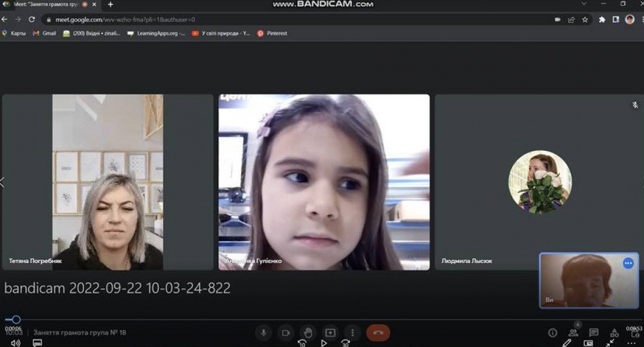Turn off the camera in Meet
Image resolution: width=644 pixels, height=347 pixels.
coord(286,333)
